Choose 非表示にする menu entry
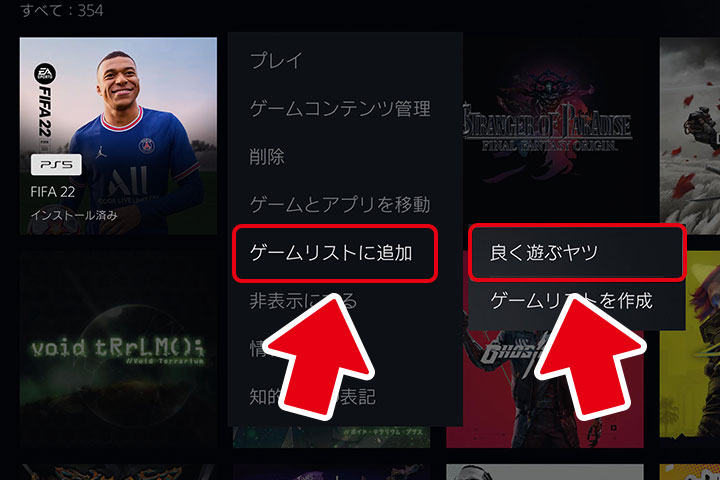This screenshot has height=480, width=720. 303,301
